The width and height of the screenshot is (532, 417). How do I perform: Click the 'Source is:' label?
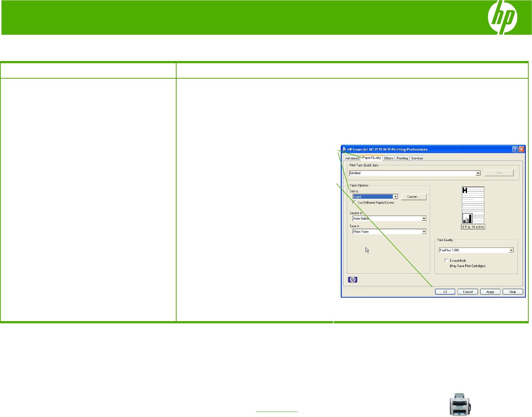356,213
